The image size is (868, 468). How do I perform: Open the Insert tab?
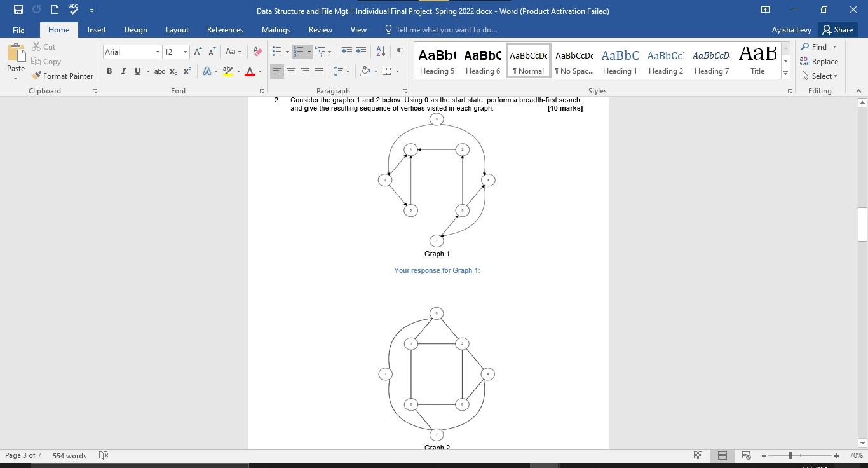click(x=97, y=30)
